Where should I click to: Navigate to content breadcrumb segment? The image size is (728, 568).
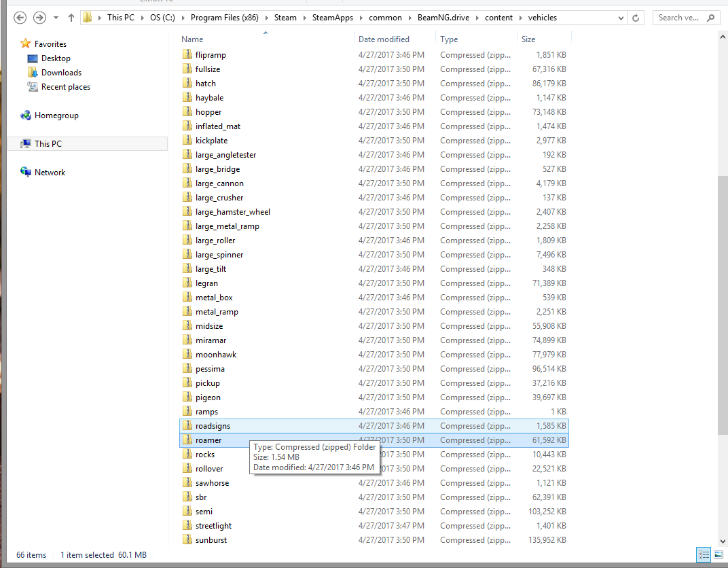coord(498,18)
